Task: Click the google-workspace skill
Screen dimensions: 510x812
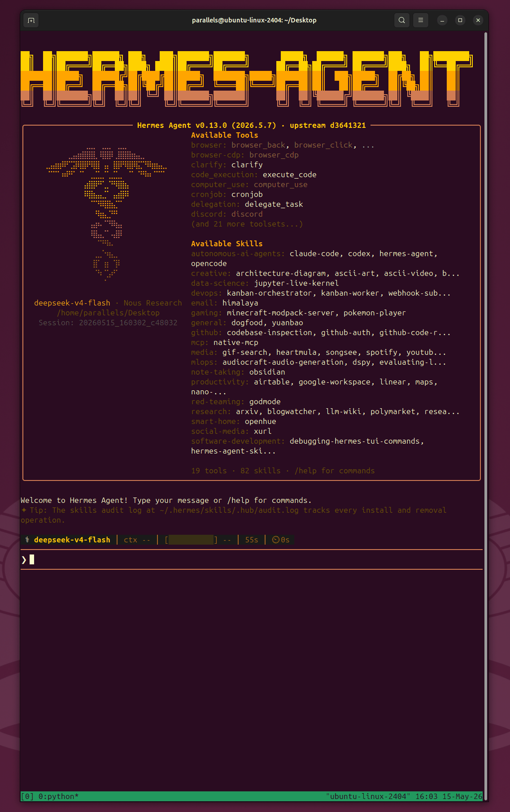Action: [x=335, y=382]
